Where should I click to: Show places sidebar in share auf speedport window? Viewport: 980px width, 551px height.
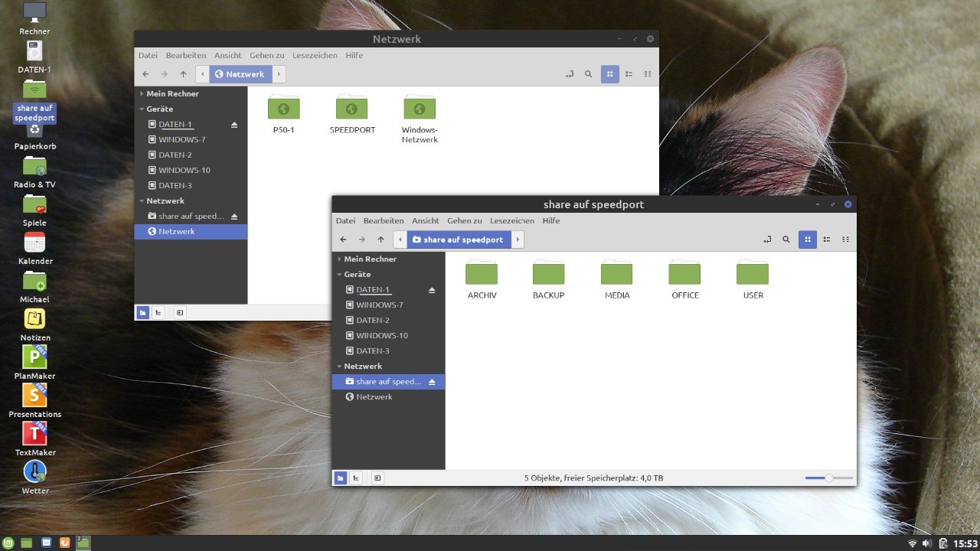tap(340, 478)
